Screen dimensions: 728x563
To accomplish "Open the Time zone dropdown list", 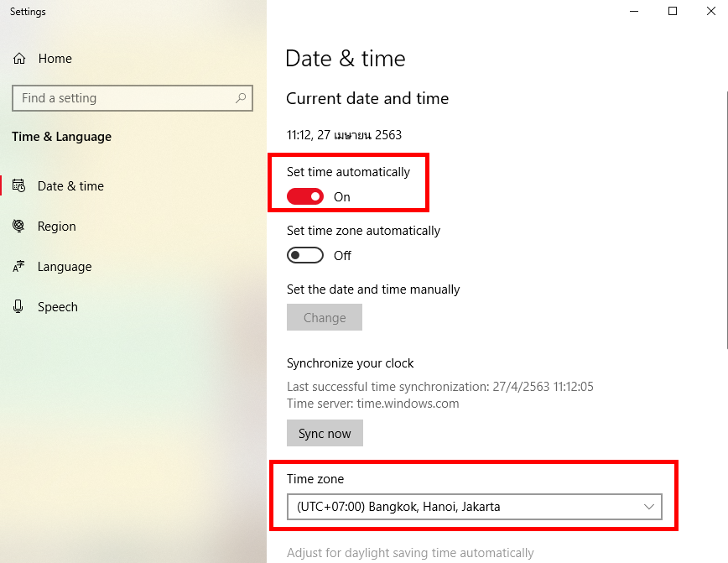I will [475, 507].
